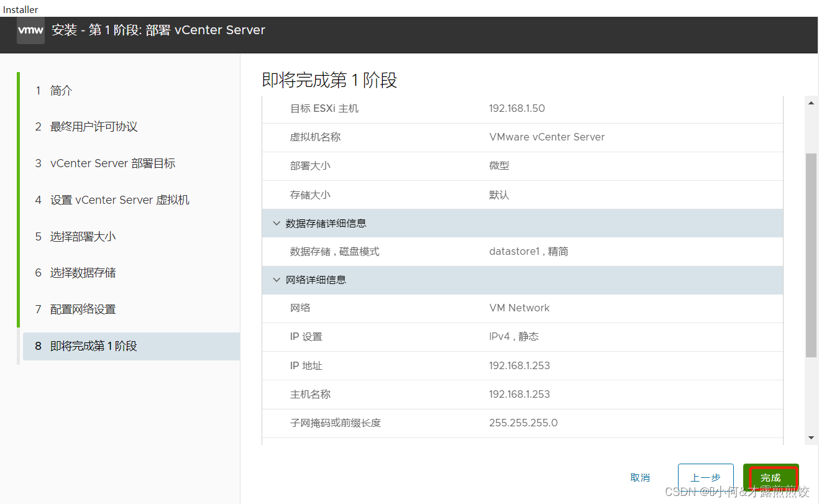Screen dimensions: 819x504
Task: Click the 即将完成第 1 阶段 page heading
Action: pos(329,80)
